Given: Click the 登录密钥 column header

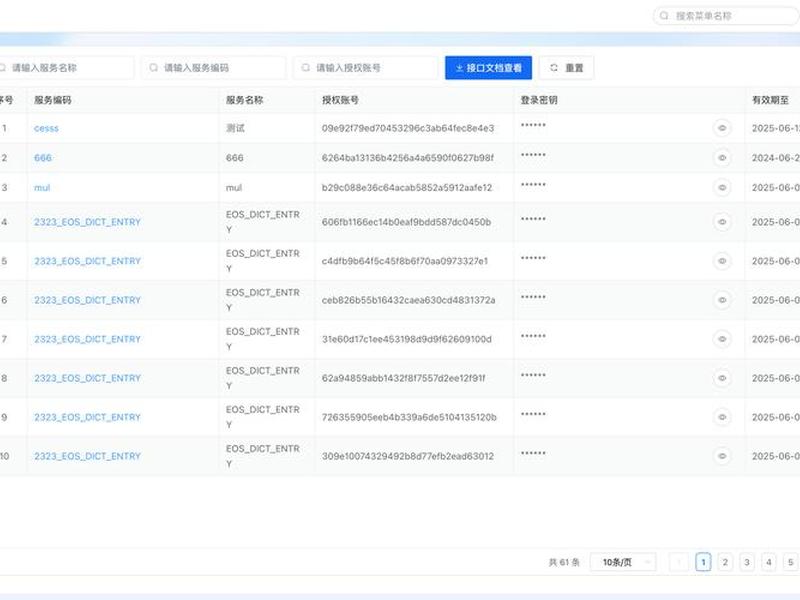Looking at the screenshot, I should click(539, 100).
